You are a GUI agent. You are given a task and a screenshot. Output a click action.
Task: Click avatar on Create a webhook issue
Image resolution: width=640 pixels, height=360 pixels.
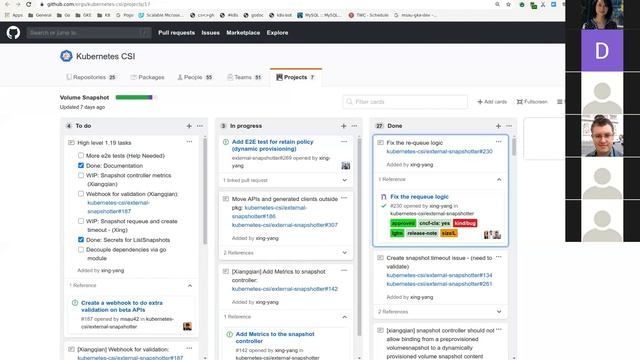[187, 326]
